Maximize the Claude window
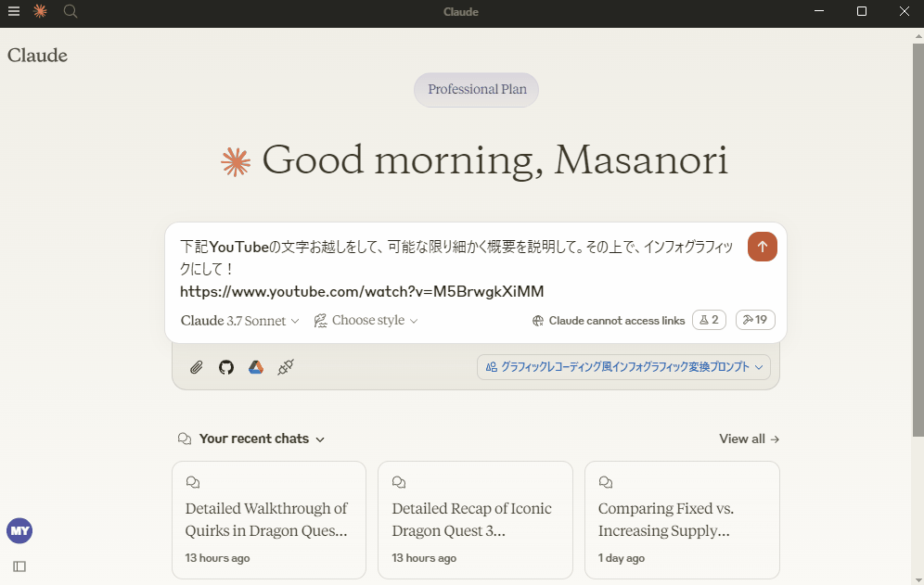 (x=862, y=11)
